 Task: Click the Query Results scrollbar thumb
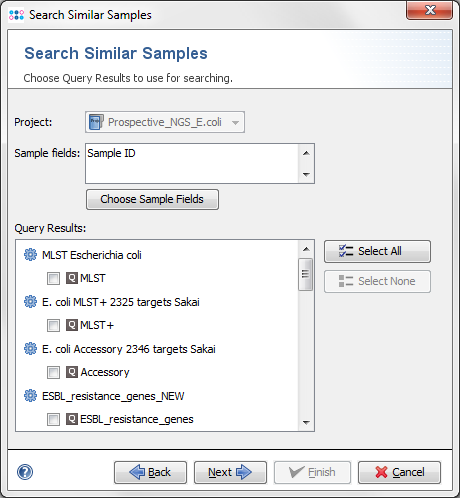coord(305,274)
